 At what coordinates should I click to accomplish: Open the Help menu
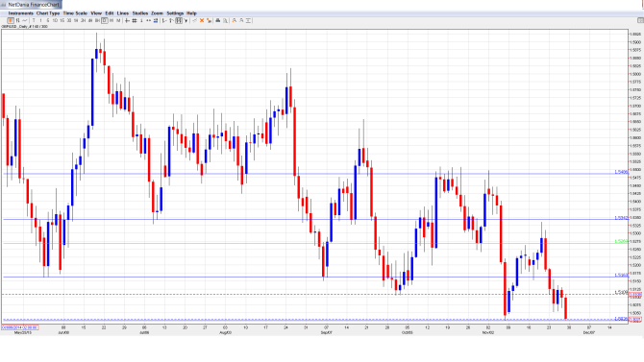(191, 13)
